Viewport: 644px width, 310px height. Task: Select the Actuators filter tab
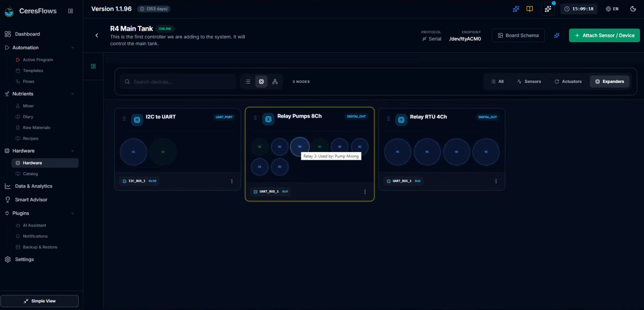(568, 81)
